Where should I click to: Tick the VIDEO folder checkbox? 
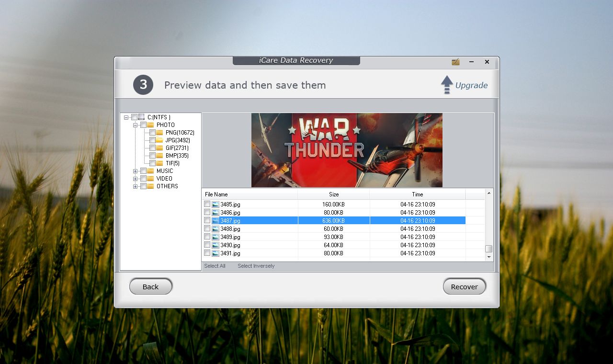[x=143, y=178]
